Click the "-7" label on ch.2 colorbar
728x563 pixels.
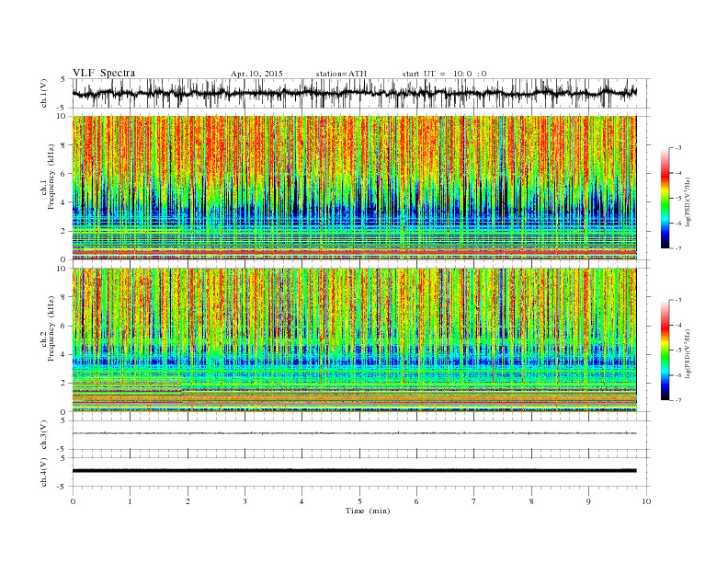tap(678, 400)
